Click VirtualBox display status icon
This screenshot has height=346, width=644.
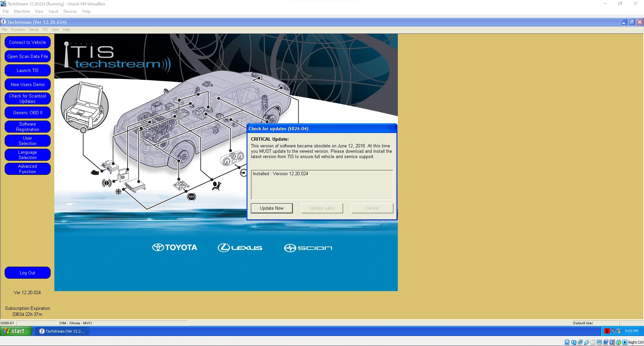point(599,342)
